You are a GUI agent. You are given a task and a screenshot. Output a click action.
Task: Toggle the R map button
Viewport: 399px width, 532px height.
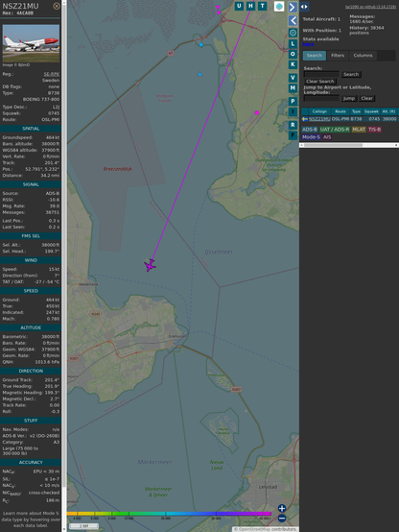(x=293, y=125)
